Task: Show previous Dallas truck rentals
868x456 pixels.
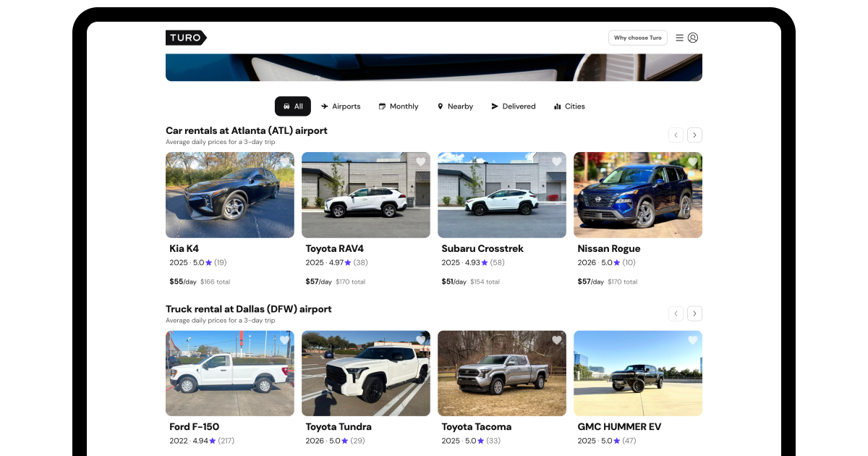Action: click(676, 313)
